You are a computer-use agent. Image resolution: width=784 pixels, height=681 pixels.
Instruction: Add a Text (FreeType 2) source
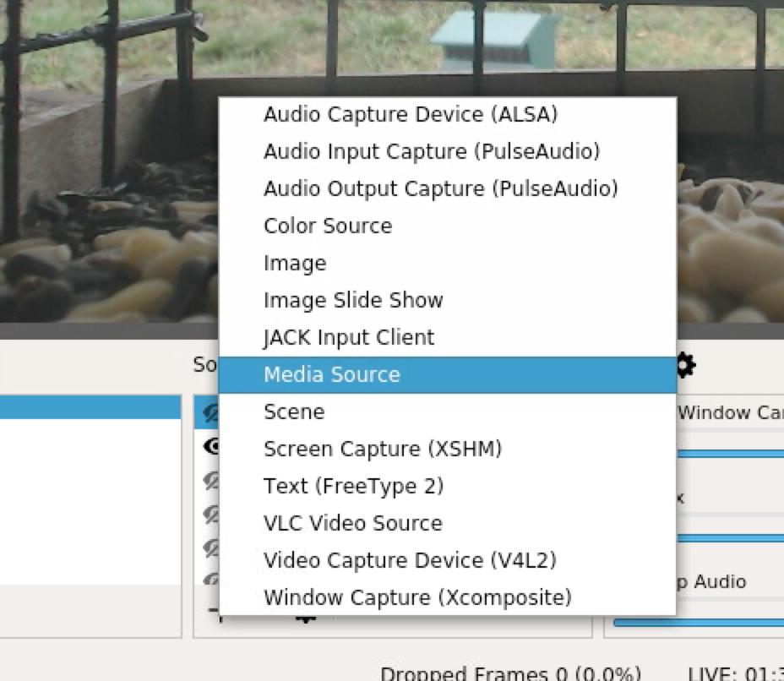pyautogui.click(x=353, y=486)
